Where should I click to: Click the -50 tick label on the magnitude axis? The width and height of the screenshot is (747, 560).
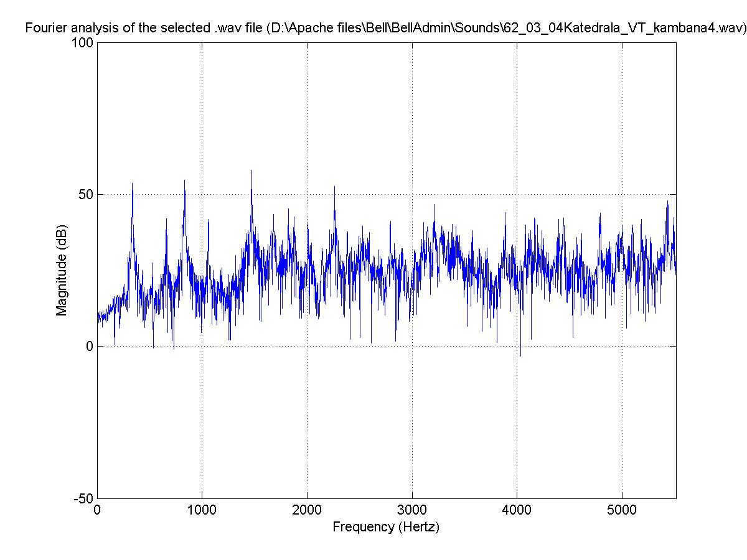point(84,498)
